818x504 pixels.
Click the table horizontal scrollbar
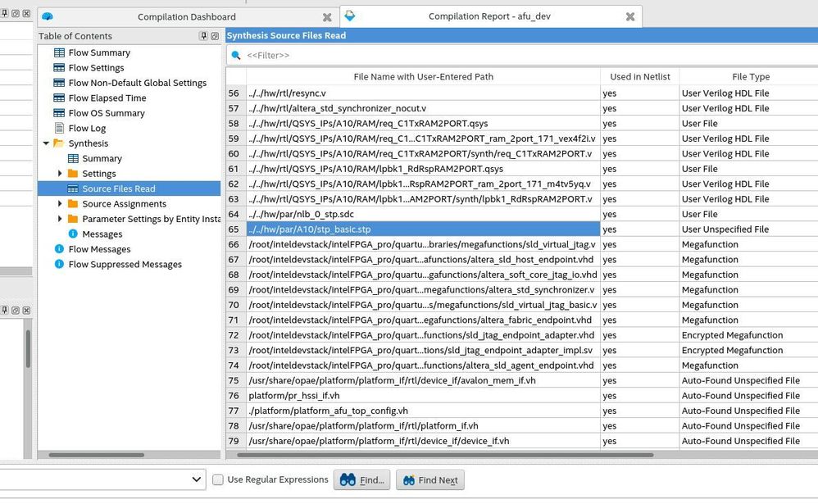tap(445, 455)
